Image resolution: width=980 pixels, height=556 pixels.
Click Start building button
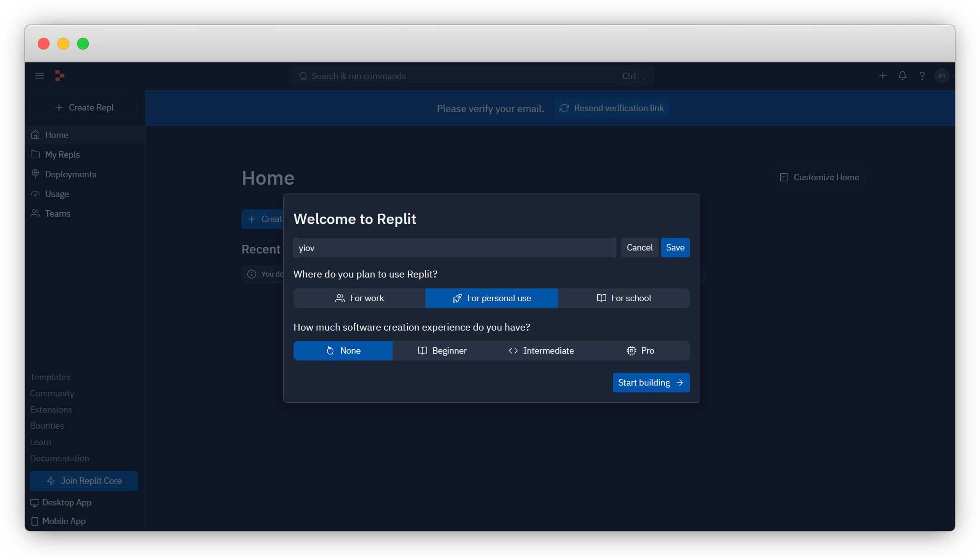[x=651, y=383]
